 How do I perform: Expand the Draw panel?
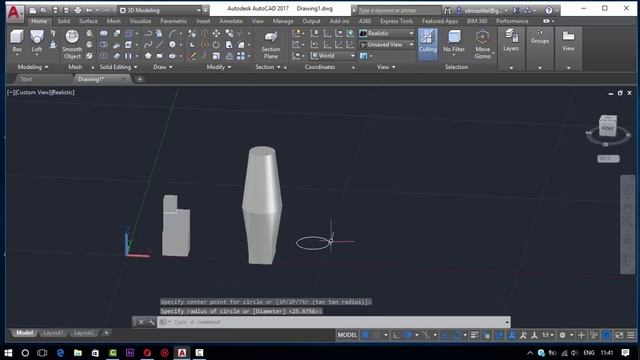tap(162, 67)
